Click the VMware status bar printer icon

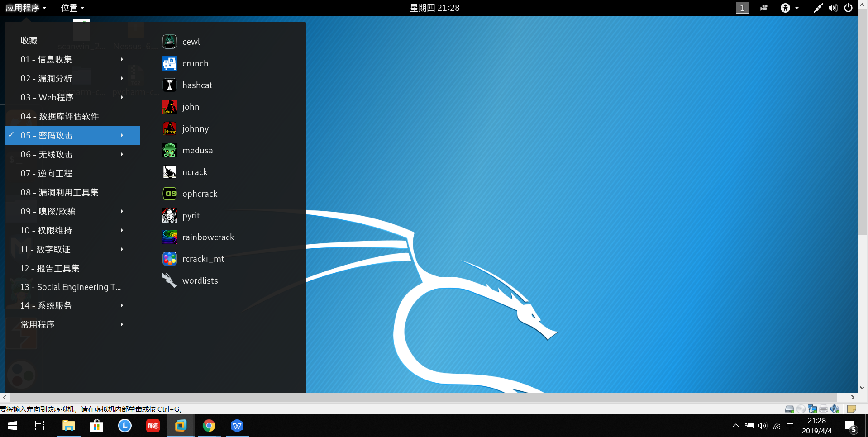coord(824,409)
